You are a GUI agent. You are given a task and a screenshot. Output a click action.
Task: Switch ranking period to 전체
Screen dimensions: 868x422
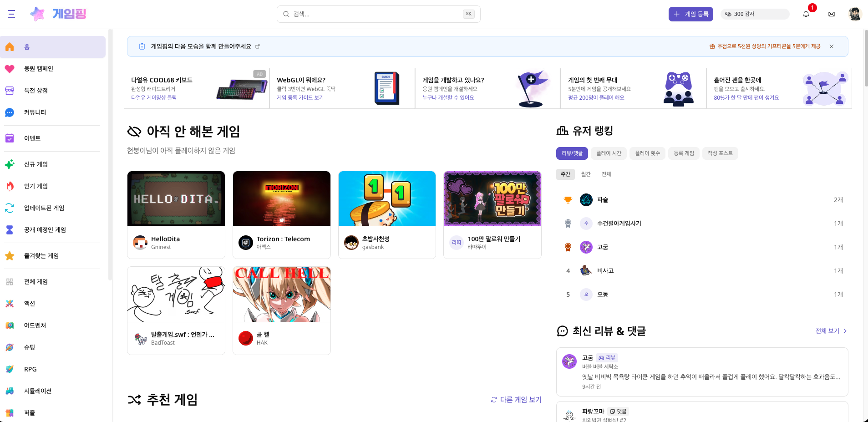606,174
